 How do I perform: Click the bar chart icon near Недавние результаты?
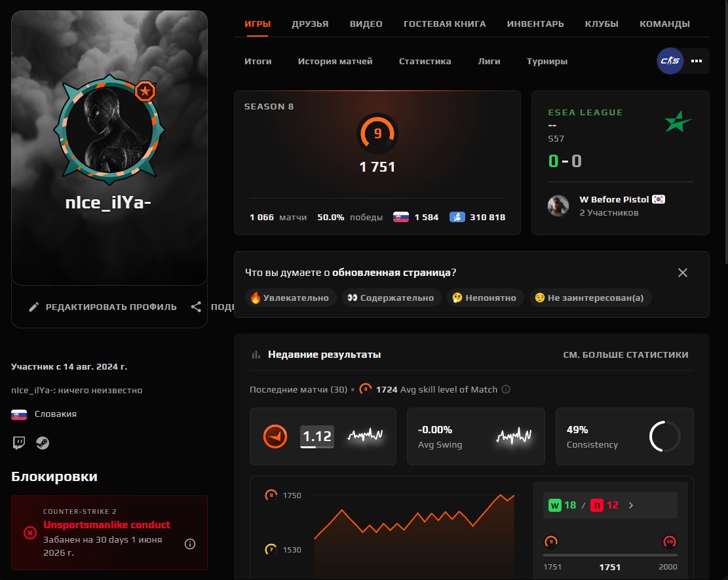(256, 355)
